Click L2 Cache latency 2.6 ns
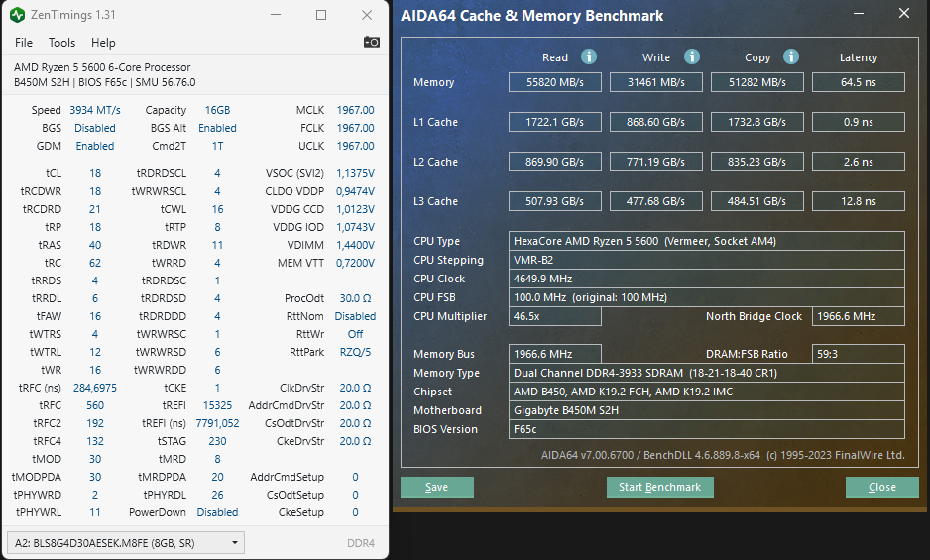This screenshot has width=930, height=560. [859, 162]
